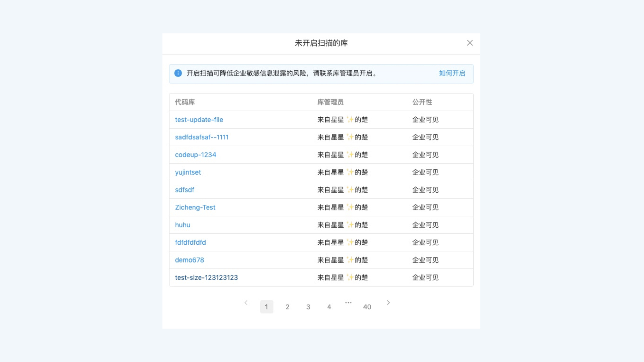Click 企业可见 in the fdfdfdfdfd row
The height and width of the screenshot is (362, 644).
(x=425, y=242)
